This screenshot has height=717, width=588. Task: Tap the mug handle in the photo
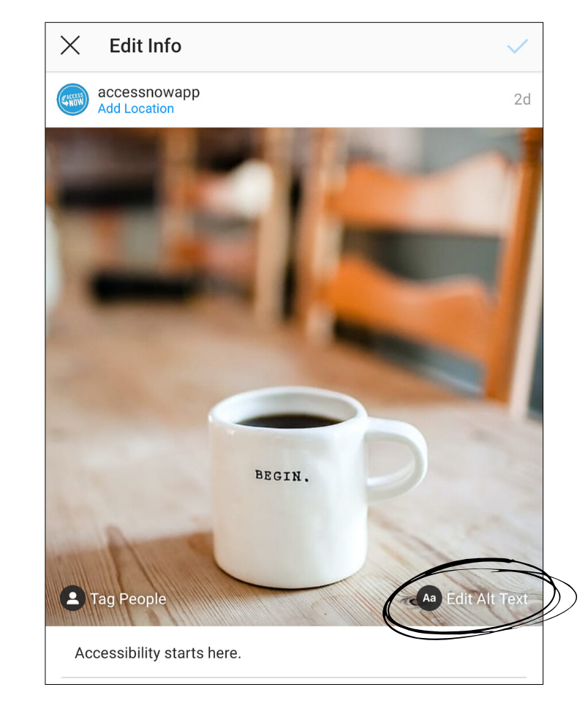(x=397, y=457)
